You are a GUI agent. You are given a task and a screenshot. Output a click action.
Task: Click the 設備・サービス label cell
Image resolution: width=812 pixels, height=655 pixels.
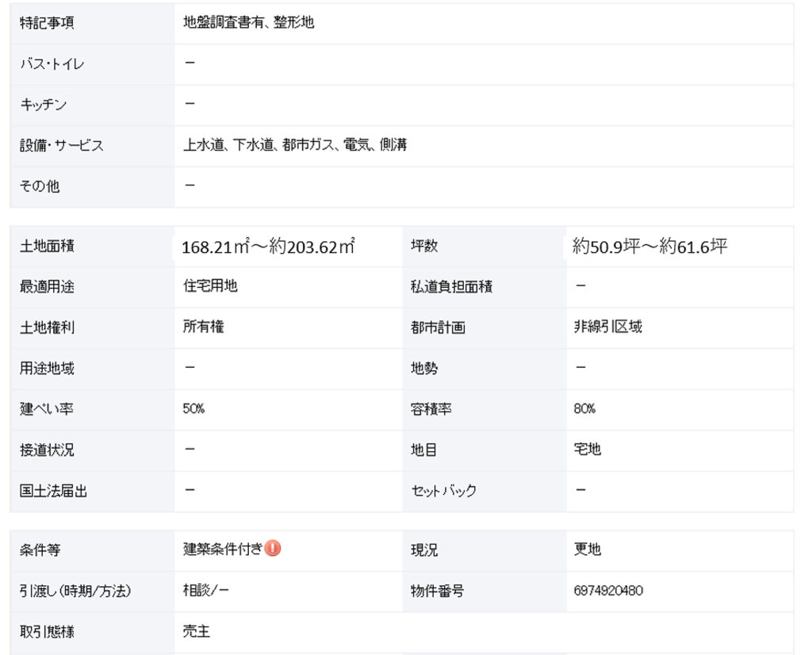point(92,145)
